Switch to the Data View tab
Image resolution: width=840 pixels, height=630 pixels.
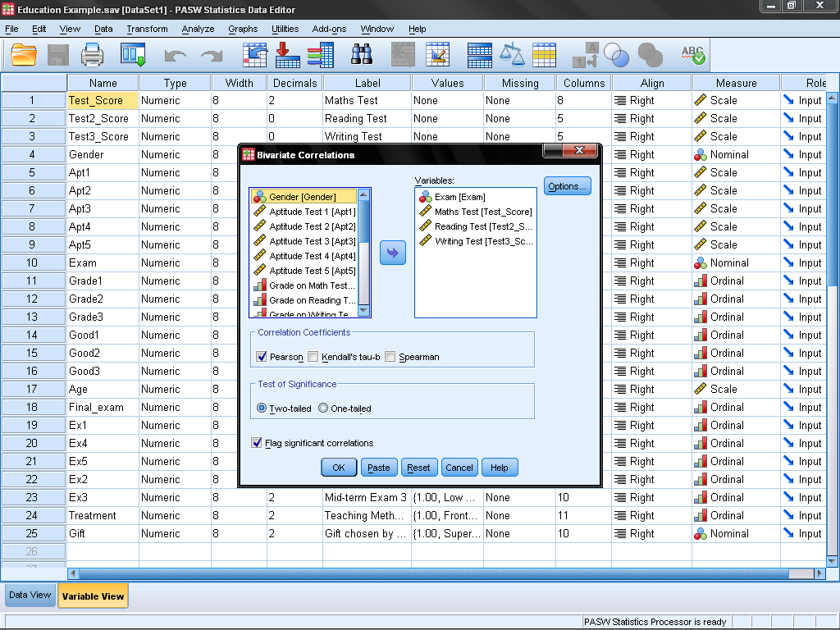point(30,596)
